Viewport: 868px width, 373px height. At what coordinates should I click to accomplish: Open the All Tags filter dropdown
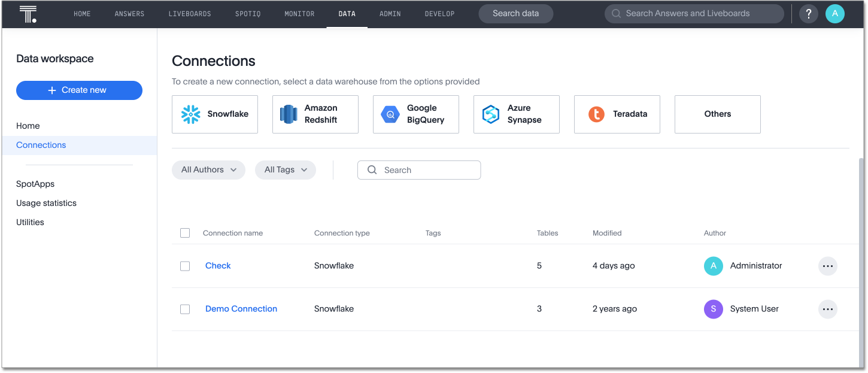(286, 169)
